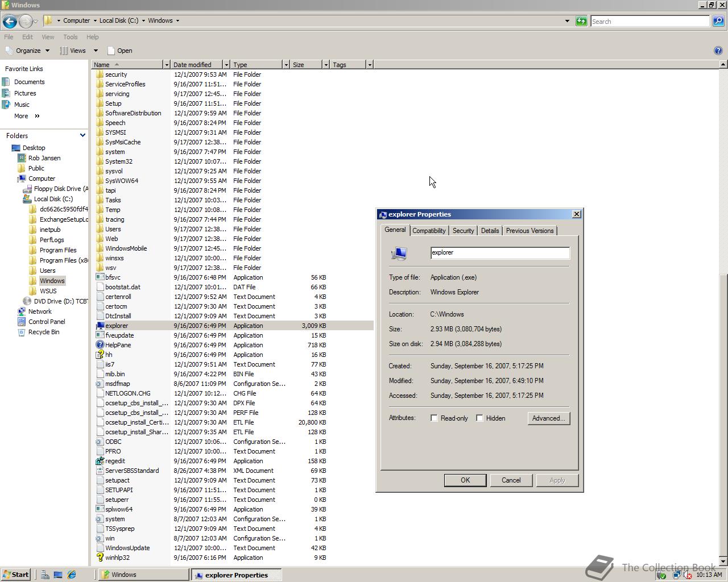
Task: Click the msdfmap configuration file icon
Action: click(100, 384)
